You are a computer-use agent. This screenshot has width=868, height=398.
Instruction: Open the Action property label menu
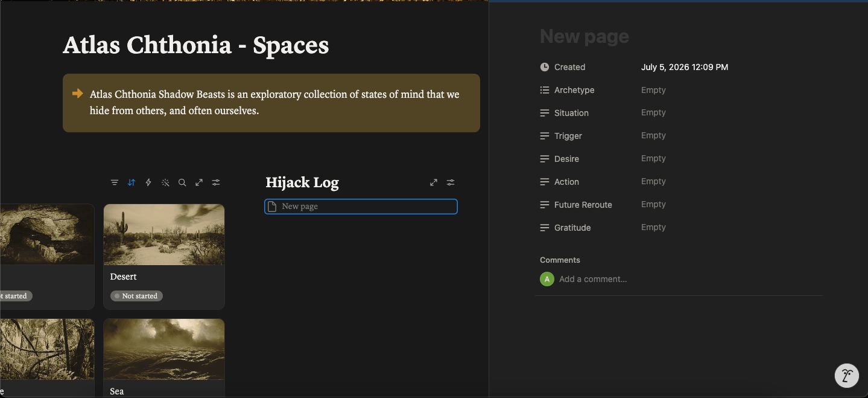[x=566, y=182]
